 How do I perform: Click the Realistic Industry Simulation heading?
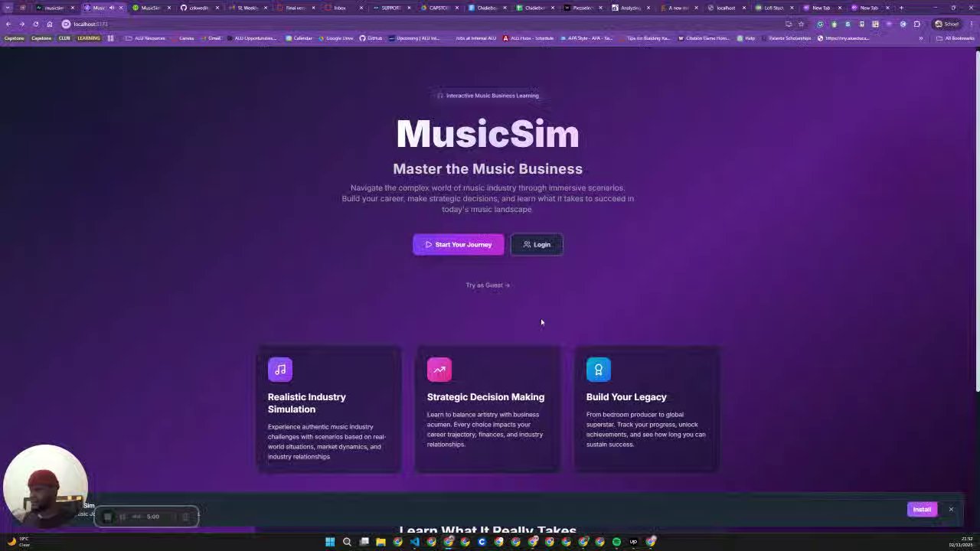307,403
